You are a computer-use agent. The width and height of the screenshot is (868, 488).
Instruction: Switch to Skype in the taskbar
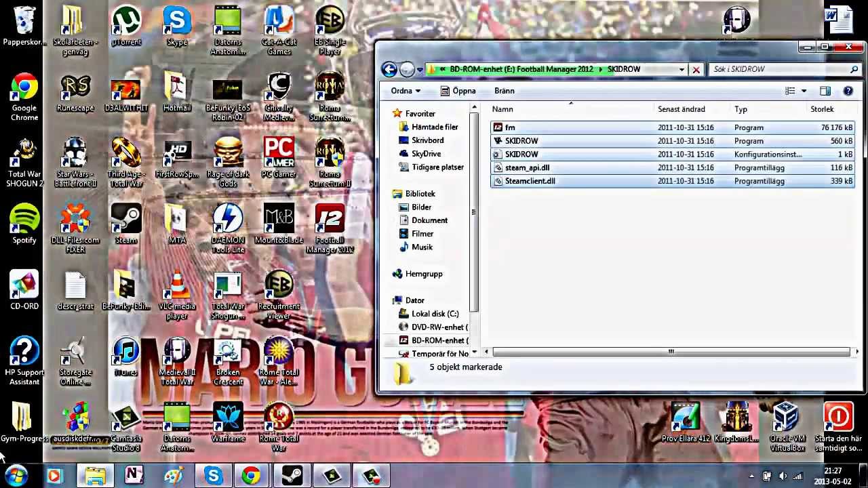213,476
